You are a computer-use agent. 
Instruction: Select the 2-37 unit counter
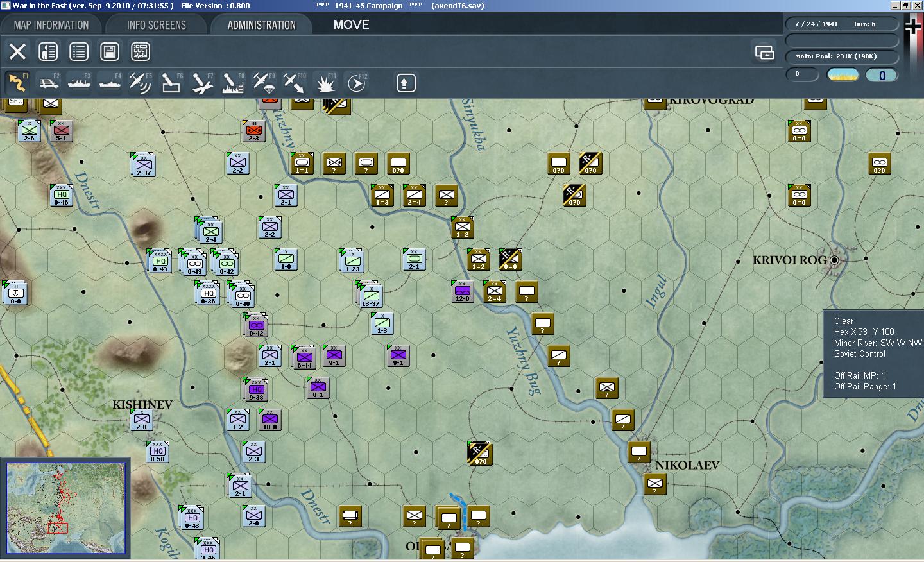point(144,164)
